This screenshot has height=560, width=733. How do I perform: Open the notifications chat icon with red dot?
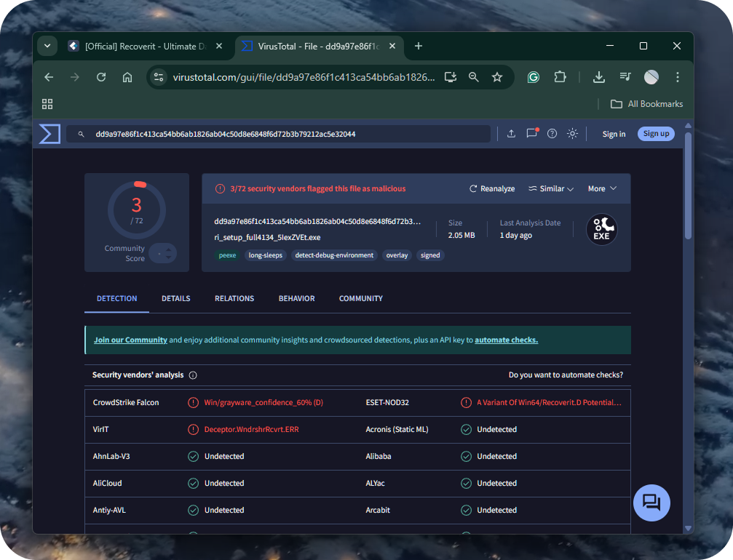[x=532, y=134]
